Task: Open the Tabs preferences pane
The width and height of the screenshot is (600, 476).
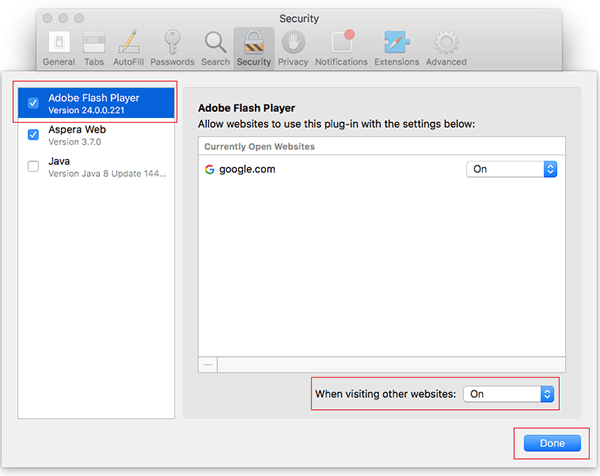Action: pos(94,49)
